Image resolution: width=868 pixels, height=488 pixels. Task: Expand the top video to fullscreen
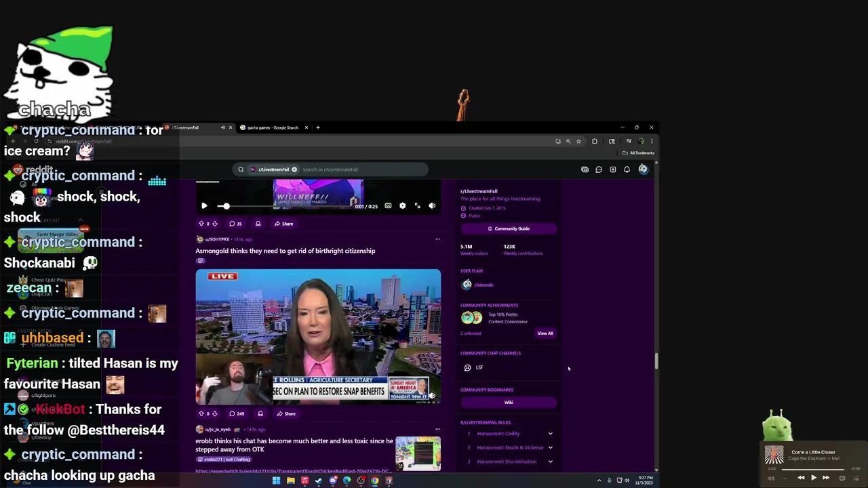point(417,206)
